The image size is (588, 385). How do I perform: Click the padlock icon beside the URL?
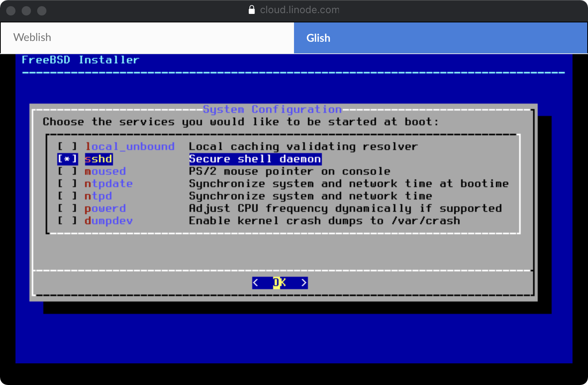(x=251, y=10)
